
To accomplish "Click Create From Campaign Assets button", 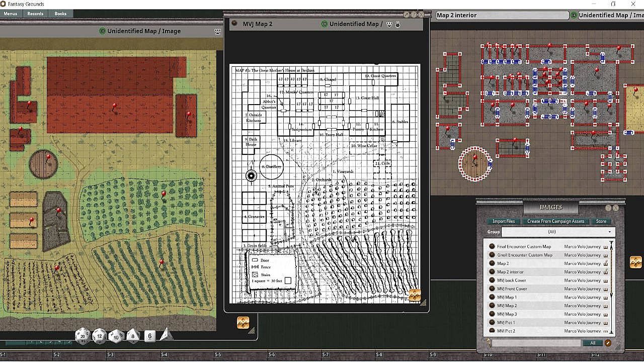I will (x=556, y=221).
